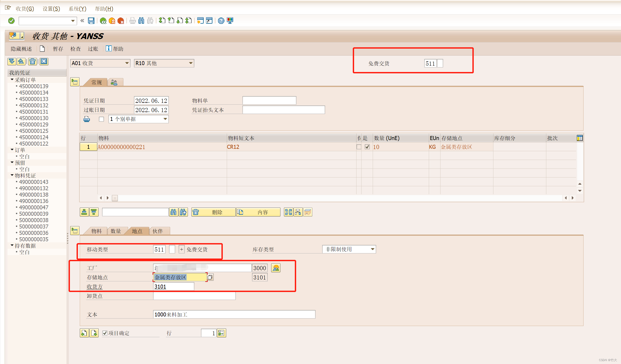This screenshot has height=364, width=621.
Task: Open the table column settings icon
Action: [580, 138]
